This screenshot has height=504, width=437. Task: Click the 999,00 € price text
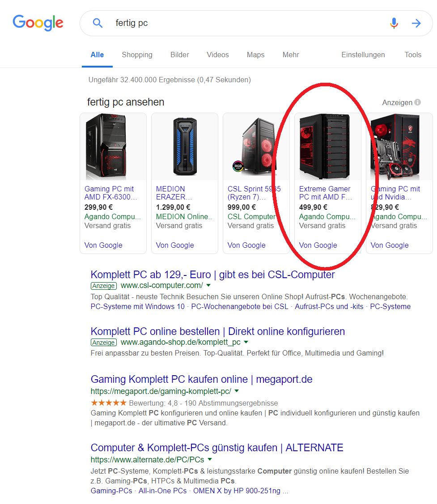[x=242, y=208]
